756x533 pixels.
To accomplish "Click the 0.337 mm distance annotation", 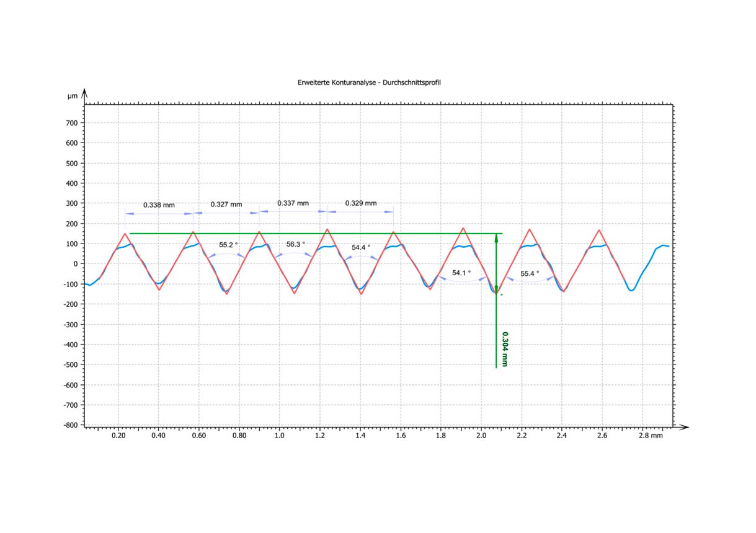I will (293, 203).
